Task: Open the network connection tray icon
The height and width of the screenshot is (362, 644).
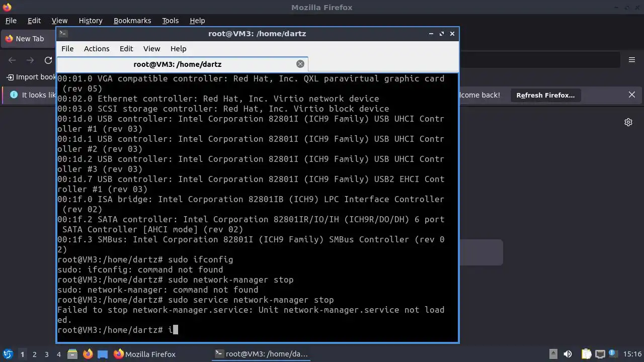Action: coord(600,354)
